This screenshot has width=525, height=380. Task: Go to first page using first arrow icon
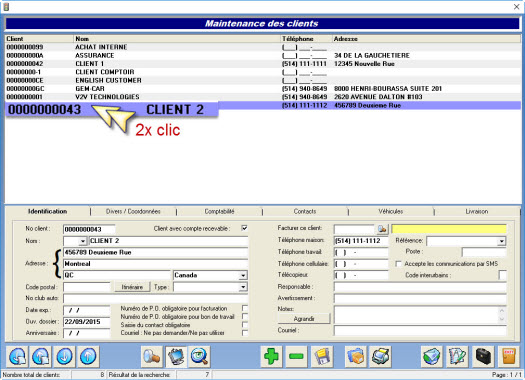click(x=17, y=356)
